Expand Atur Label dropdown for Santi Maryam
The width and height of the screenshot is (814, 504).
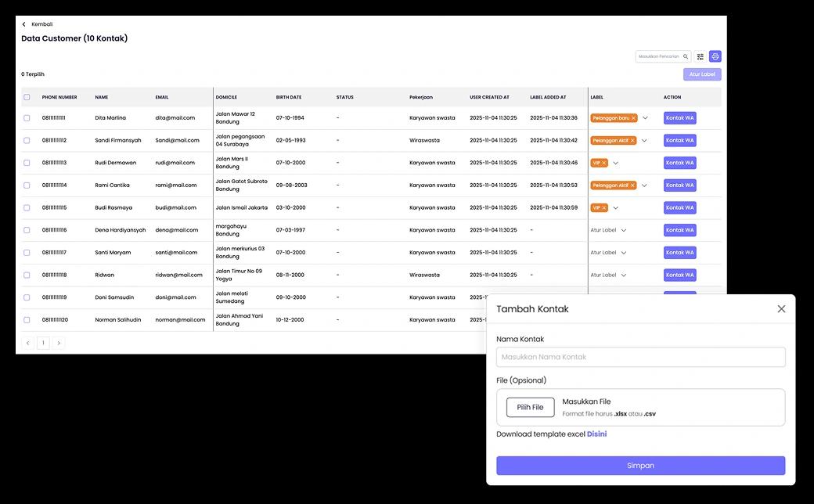click(624, 253)
